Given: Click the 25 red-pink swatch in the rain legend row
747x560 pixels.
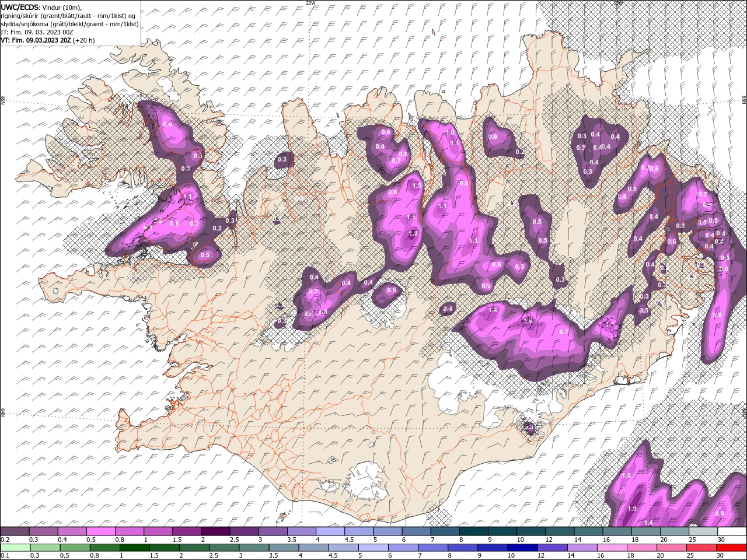Looking at the screenshot, I should pos(701,548).
